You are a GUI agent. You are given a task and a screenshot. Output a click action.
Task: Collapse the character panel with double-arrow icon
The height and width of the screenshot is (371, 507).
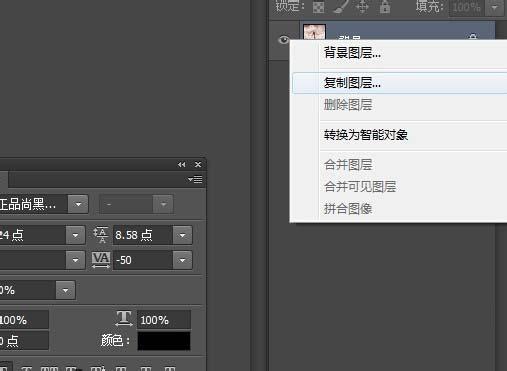tap(182, 165)
